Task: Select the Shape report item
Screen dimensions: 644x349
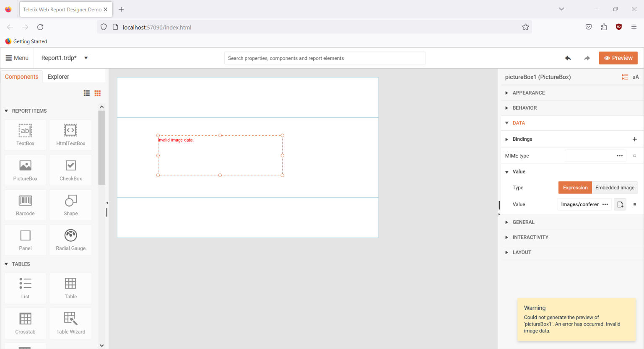Action: tap(70, 205)
